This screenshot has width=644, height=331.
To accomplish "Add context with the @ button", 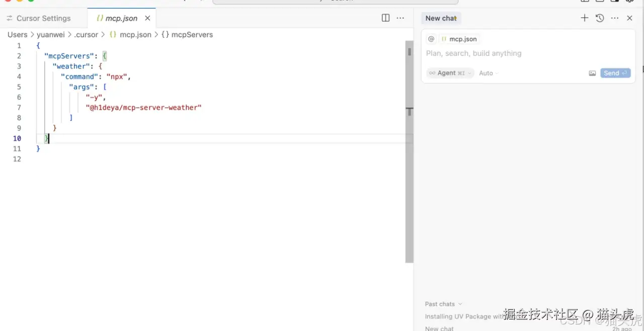I will (x=431, y=39).
